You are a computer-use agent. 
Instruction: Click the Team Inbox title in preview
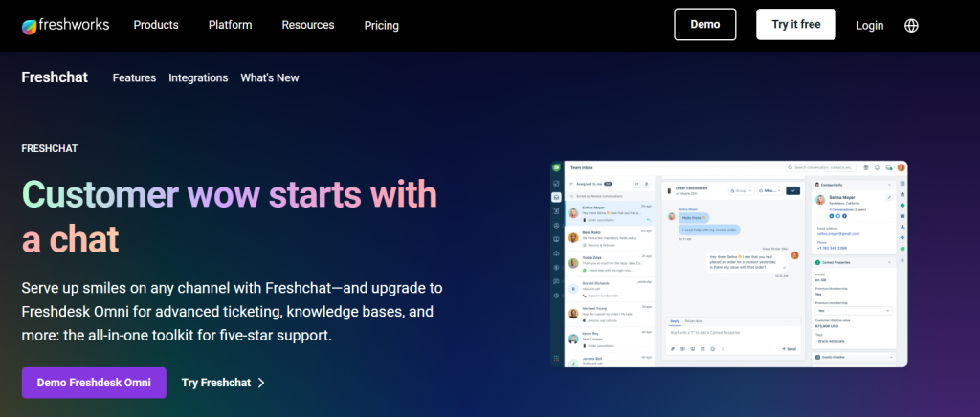point(581,168)
